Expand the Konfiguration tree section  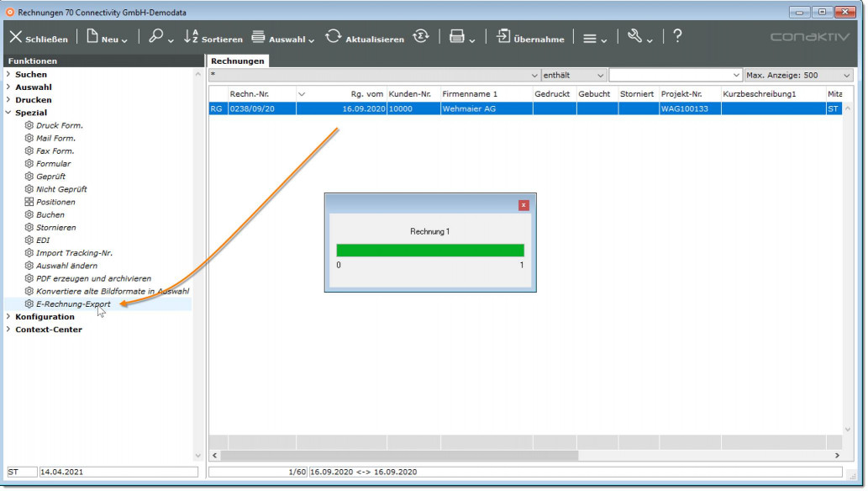[x=8, y=317]
